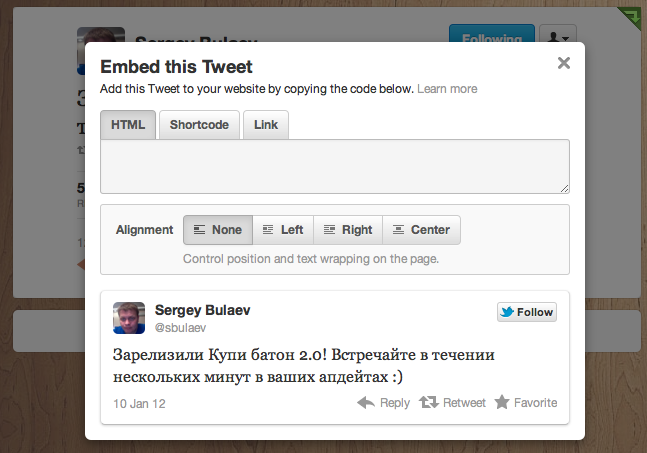Select Right alignment option

[x=348, y=230]
